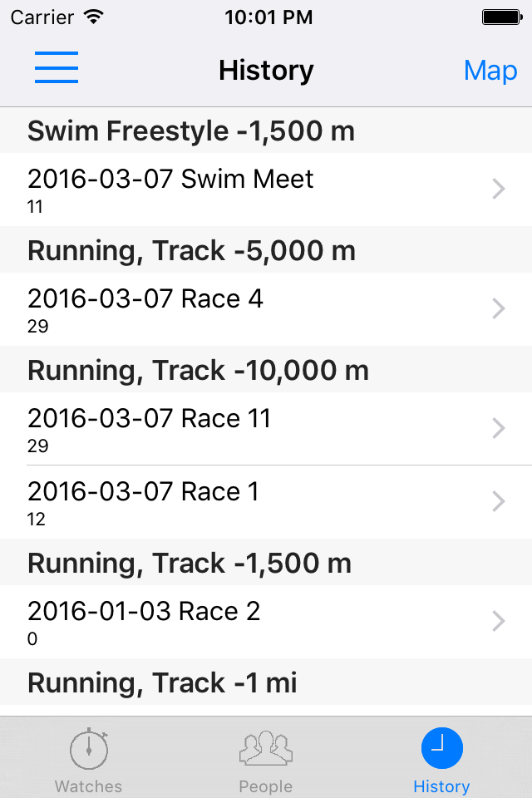Expand chevron for Race 1 entry

pyautogui.click(x=499, y=501)
